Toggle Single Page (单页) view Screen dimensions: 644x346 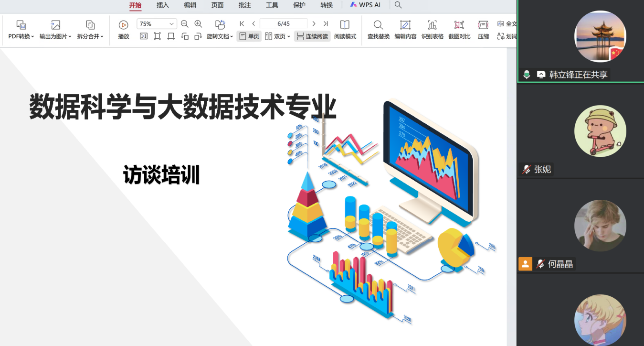coord(249,36)
